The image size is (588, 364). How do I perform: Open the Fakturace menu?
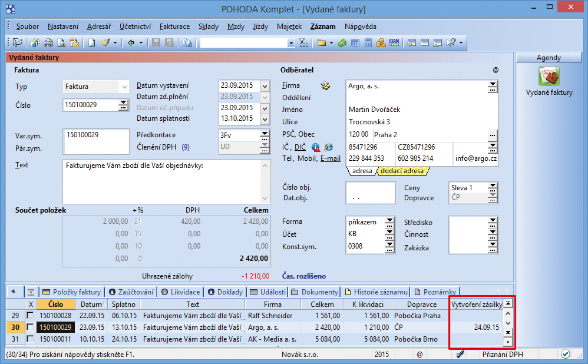click(174, 27)
